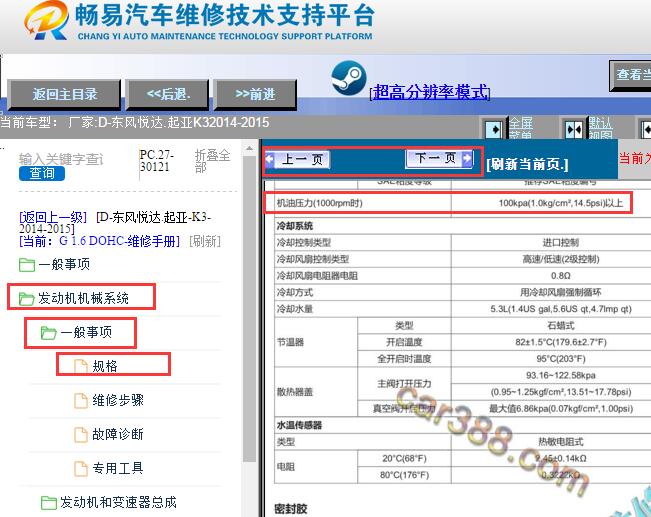Click the 水温传感器 section heading

point(299,425)
